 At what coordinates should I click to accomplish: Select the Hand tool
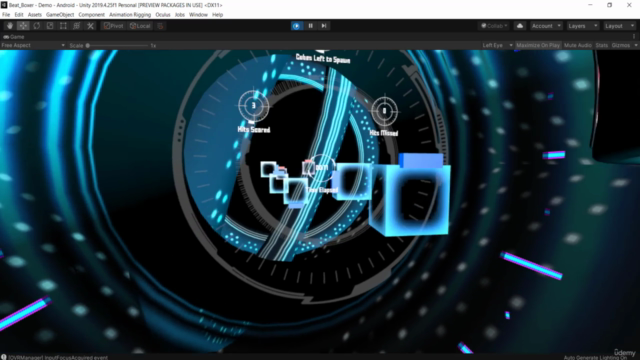[x=10, y=26]
